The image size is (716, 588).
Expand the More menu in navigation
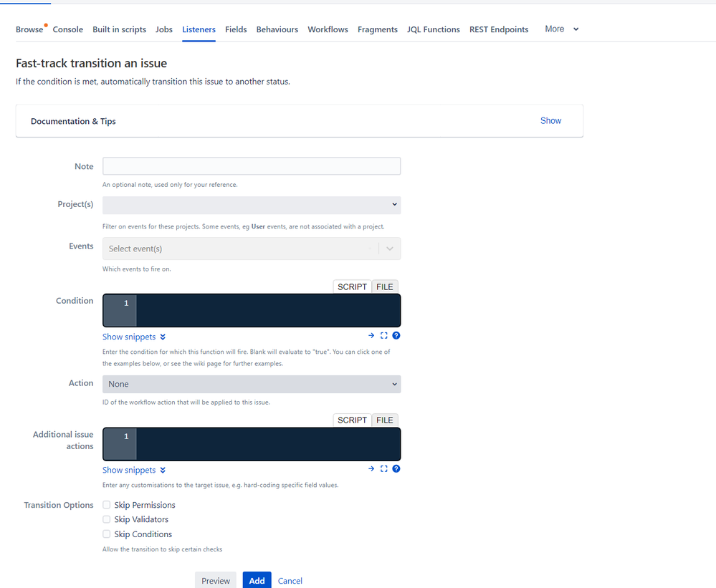pyautogui.click(x=562, y=29)
